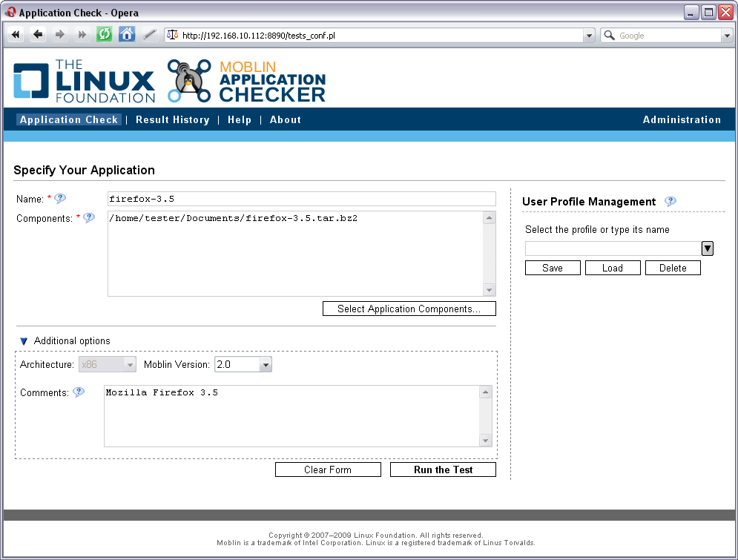Open the Architecture x86 dropdown
This screenshot has height=560, width=738.
click(108, 364)
